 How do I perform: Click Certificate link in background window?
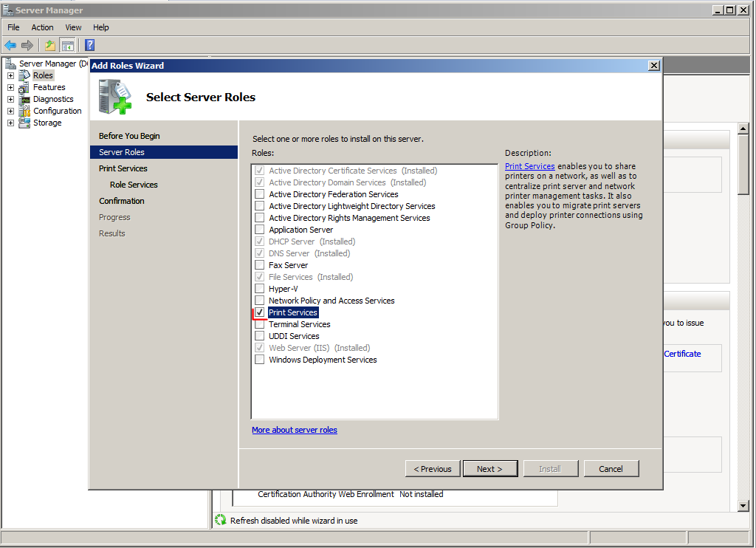[x=682, y=354]
